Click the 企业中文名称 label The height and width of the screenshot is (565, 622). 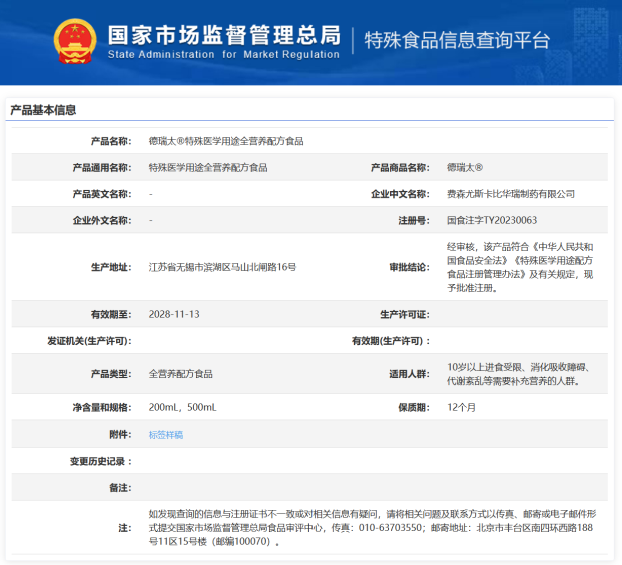400,194
